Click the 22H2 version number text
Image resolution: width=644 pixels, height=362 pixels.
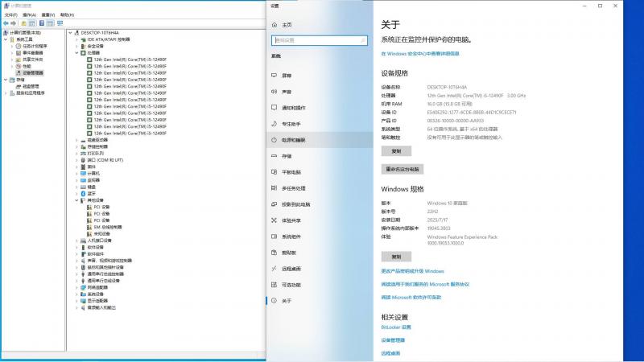coord(432,212)
